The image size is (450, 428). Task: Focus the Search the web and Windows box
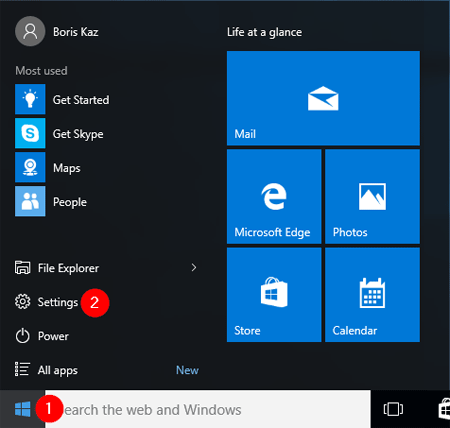click(208, 409)
